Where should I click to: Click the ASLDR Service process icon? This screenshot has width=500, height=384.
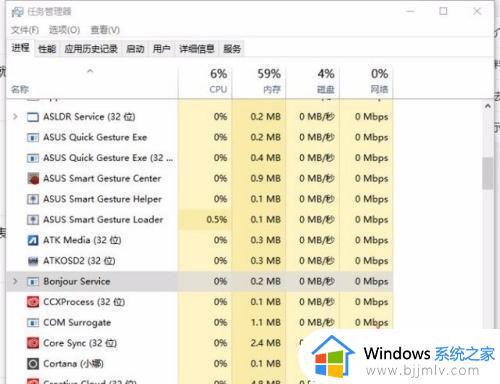(33, 117)
